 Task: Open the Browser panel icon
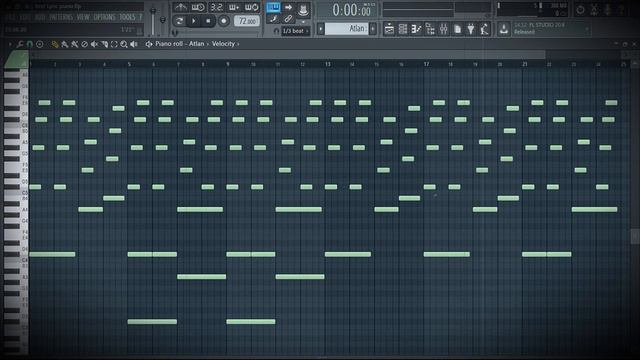(x=430, y=29)
